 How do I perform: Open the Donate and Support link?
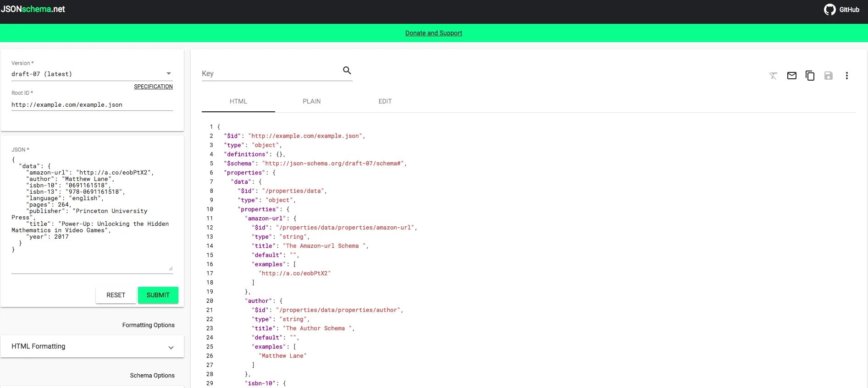coord(433,33)
